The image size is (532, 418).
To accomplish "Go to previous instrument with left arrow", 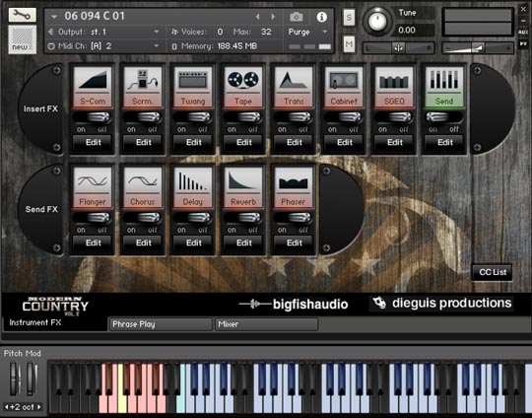I will coord(258,17).
